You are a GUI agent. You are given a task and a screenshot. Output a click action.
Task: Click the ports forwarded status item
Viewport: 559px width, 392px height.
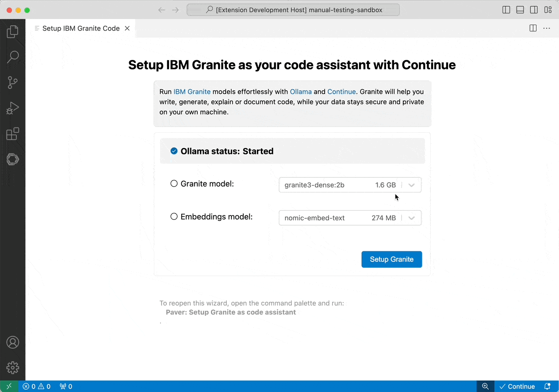coord(66,386)
